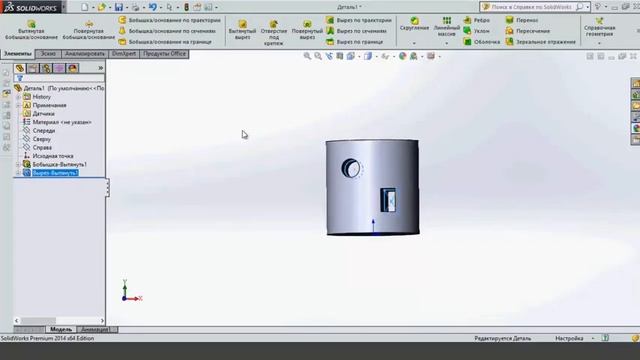Select the Оболочка tool
The width and height of the screenshot is (640, 360).
pyautogui.click(x=482, y=42)
